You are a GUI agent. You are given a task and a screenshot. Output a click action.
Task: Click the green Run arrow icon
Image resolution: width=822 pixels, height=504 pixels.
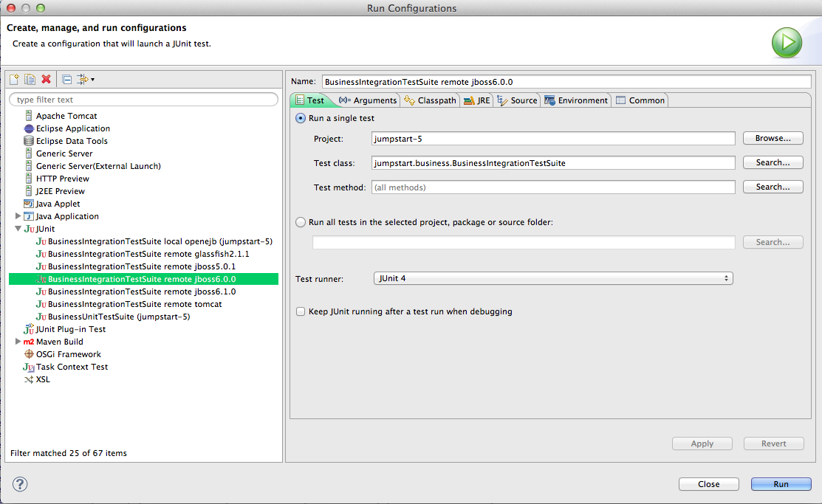tap(787, 43)
